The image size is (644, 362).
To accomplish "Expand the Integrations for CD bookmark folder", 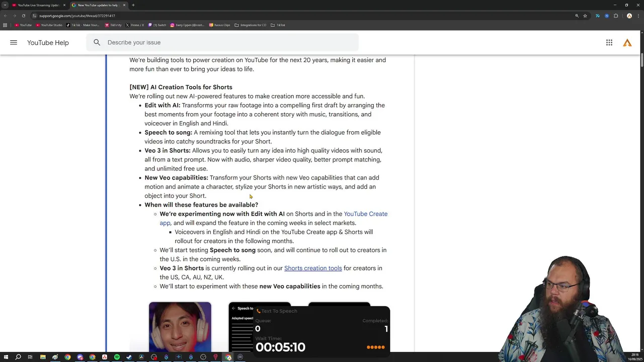I will (x=251, y=25).
